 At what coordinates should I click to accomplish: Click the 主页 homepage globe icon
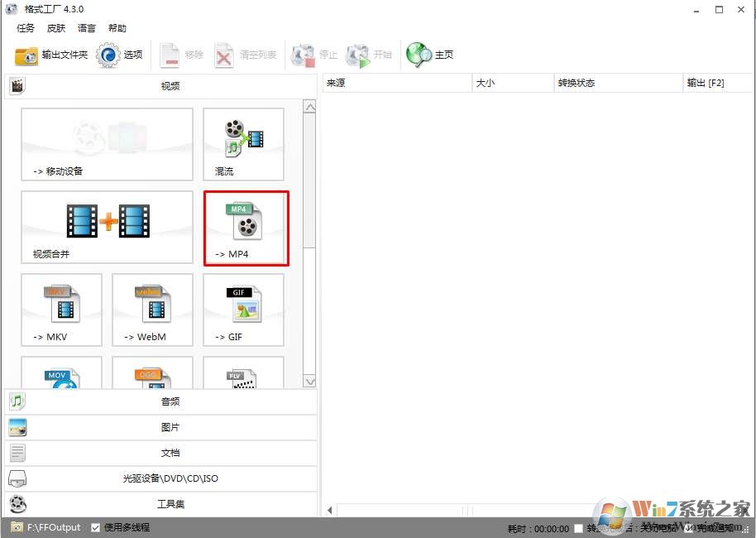[430, 55]
